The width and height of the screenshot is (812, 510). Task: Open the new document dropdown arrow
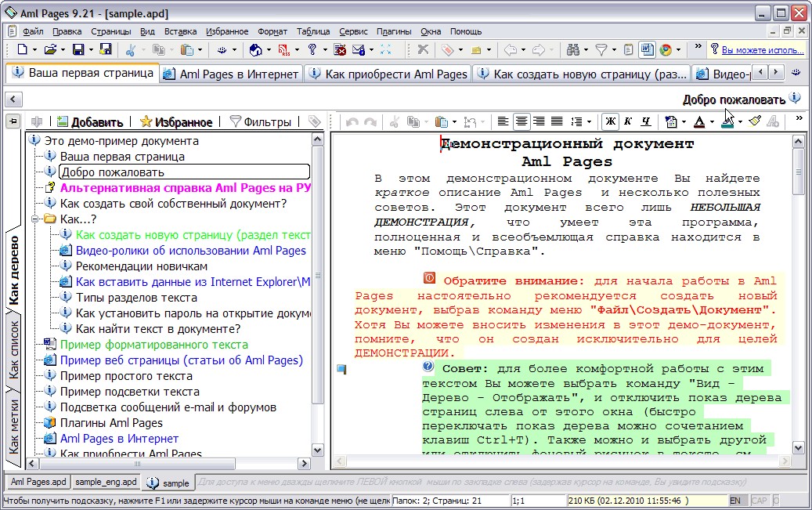[x=34, y=50]
